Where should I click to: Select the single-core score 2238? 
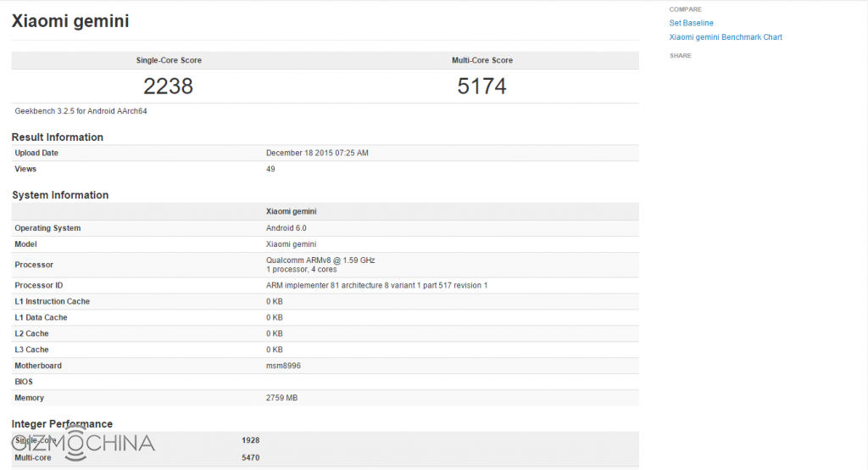click(169, 86)
